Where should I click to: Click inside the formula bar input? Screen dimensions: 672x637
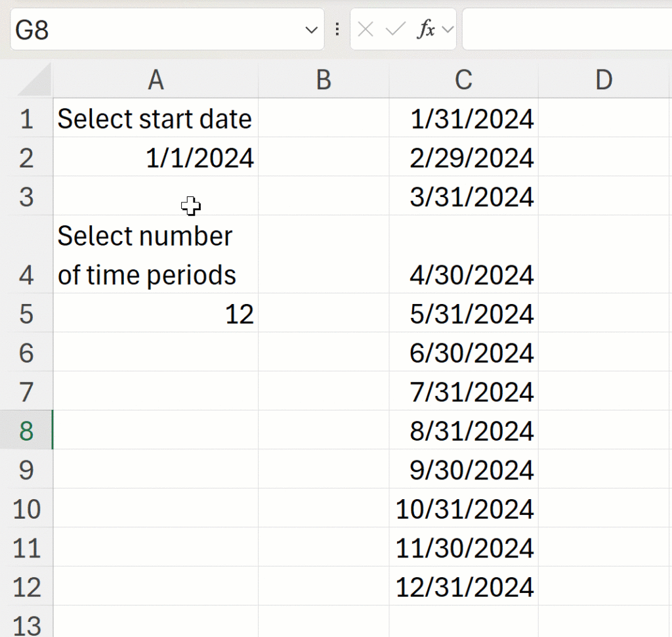click(x=564, y=30)
